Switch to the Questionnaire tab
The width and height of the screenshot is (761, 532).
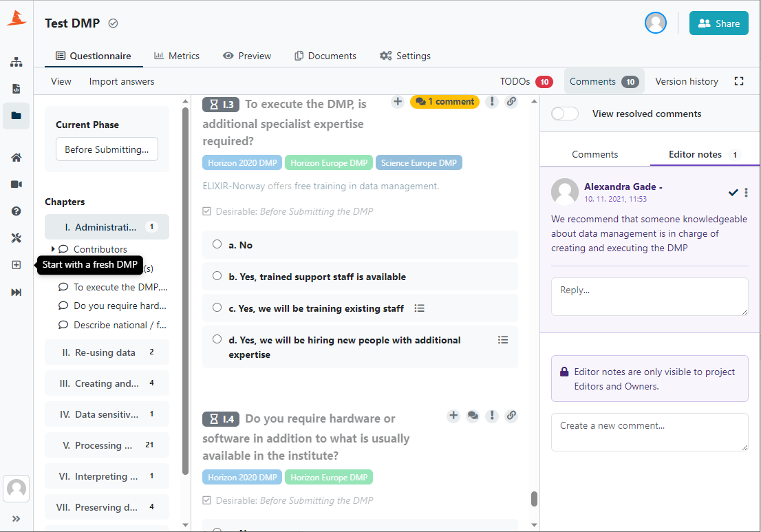pyautogui.click(x=93, y=56)
